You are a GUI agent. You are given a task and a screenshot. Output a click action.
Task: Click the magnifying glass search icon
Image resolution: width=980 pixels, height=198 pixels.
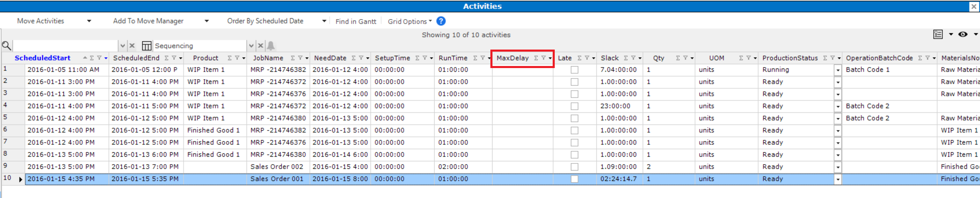[x=6, y=46]
